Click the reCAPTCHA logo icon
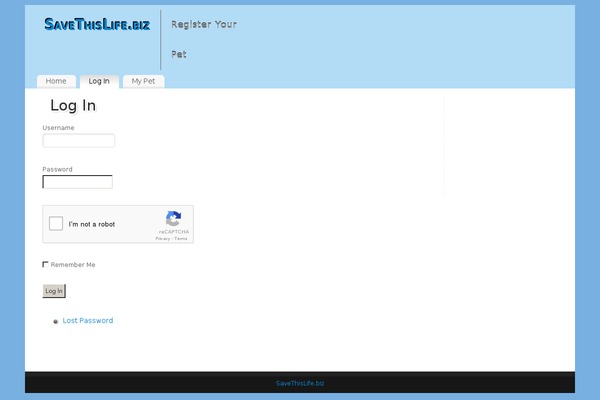Image resolution: width=600 pixels, height=400 pixels. point(173,219)
